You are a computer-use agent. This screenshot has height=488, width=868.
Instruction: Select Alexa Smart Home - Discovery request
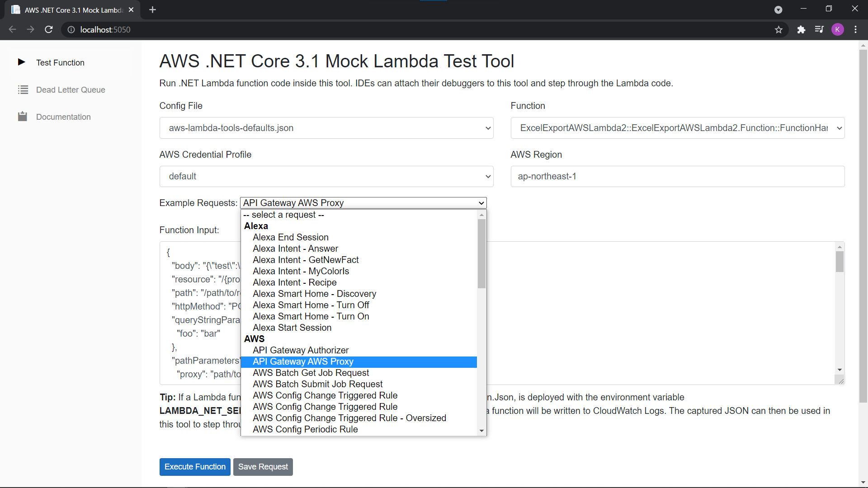(x=359, y=294)
